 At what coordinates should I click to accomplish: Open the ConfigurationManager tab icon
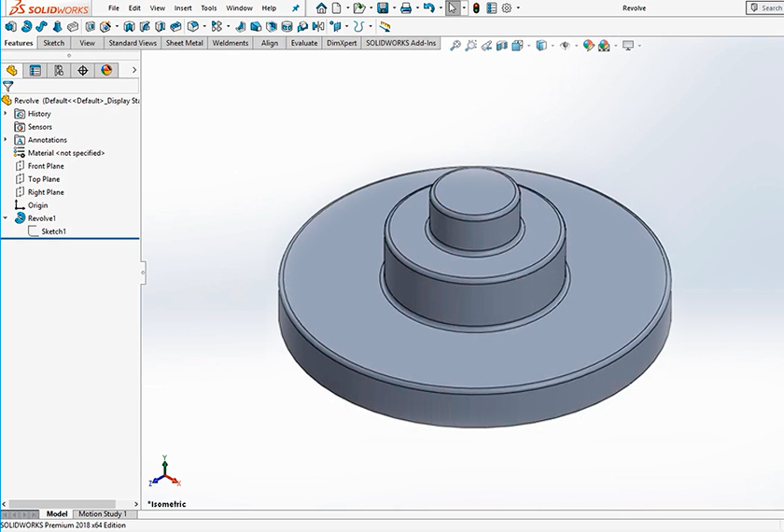point(59,70)
